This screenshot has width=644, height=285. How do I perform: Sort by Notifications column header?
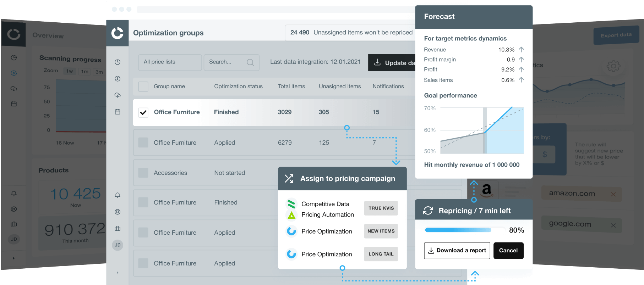point(388,86)
